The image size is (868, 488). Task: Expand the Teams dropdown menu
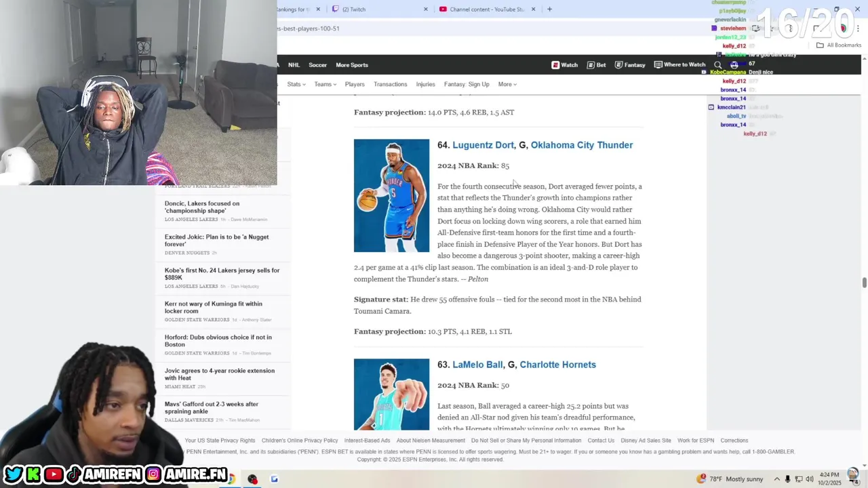coord(325,85)
